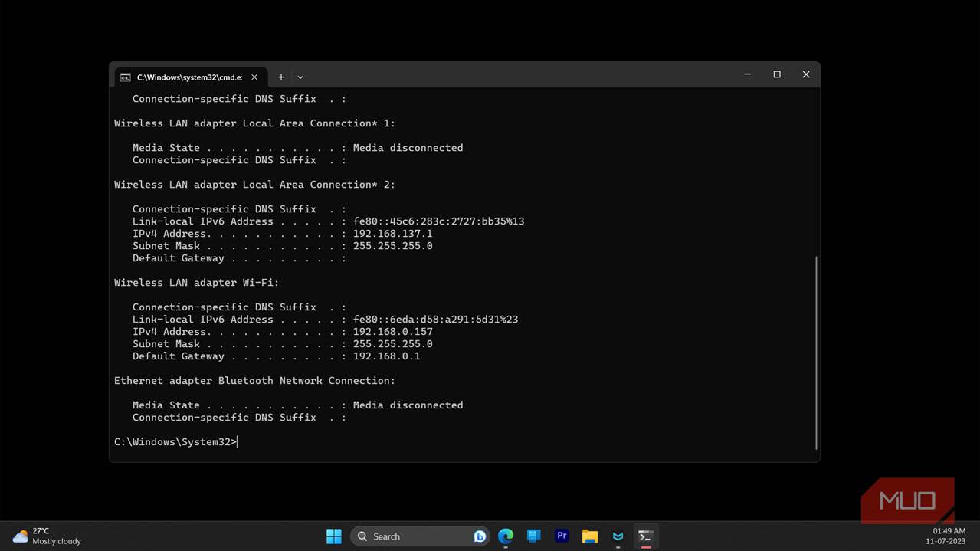Open Malwarebytes icon in taskbar

click(618, 536)
